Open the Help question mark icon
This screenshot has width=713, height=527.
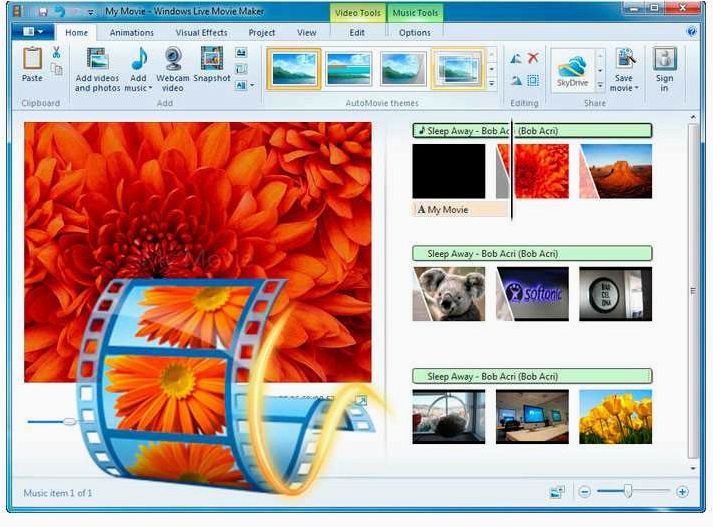coord(692,32)
